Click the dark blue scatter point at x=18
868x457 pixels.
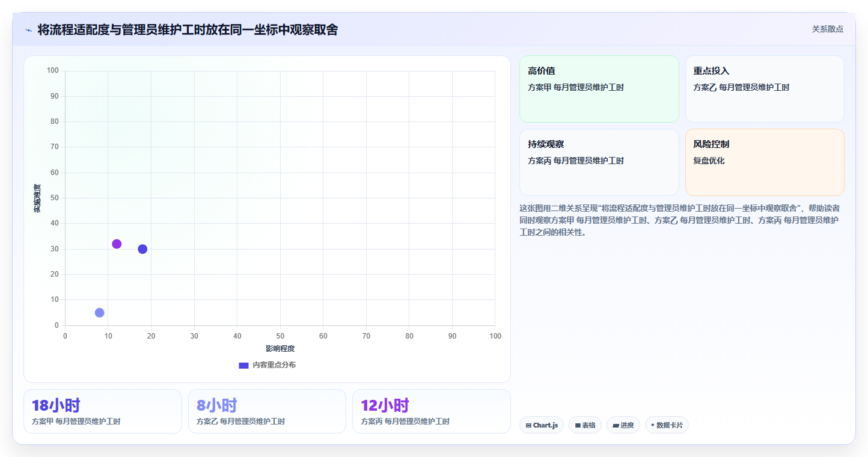(x=142, y=249)
